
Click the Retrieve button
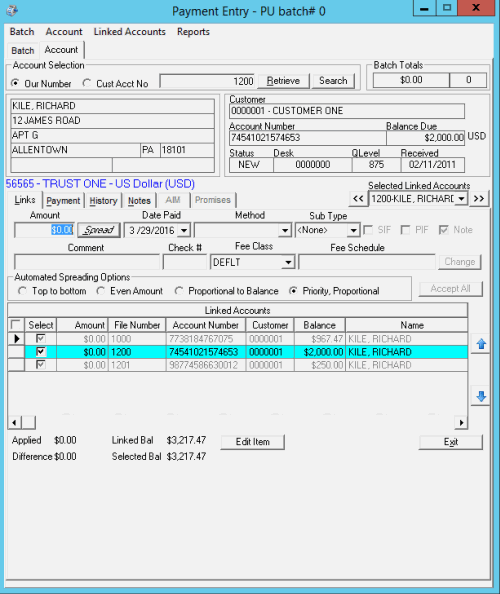[x=283, y=81]
